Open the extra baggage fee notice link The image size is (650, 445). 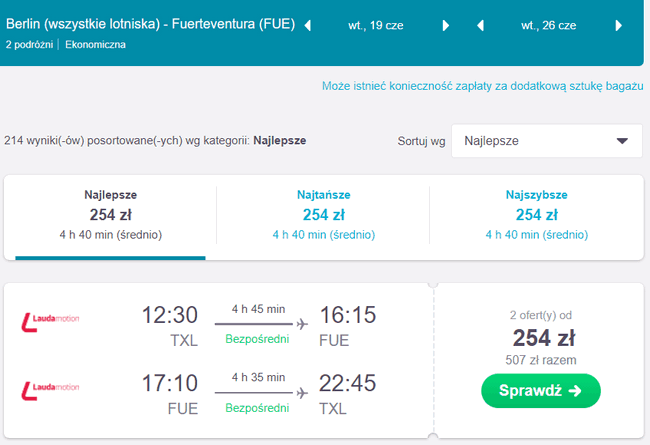coord(483,86)
